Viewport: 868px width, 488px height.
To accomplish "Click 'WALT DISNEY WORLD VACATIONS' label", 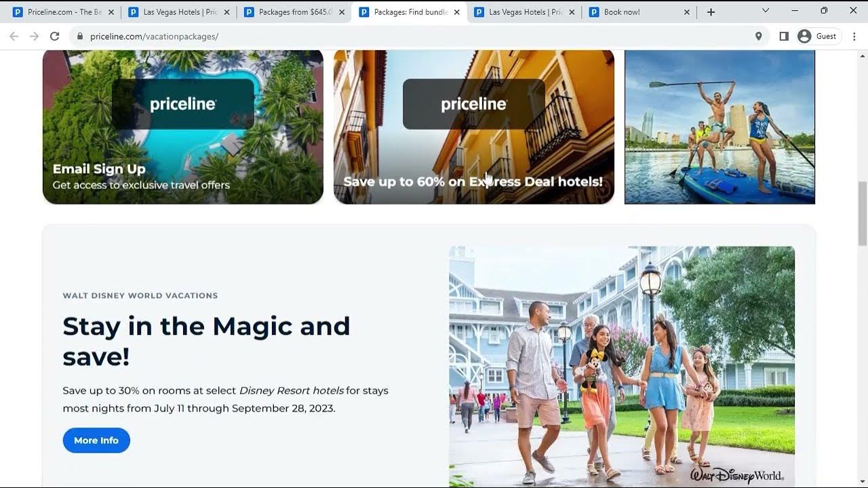I will 140,296.
